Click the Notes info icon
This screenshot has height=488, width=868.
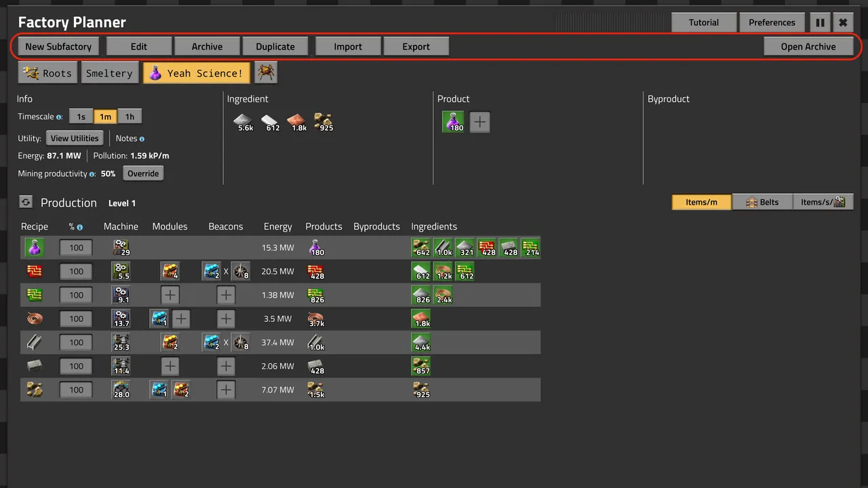pyautogui.click(x=142, y=139)
